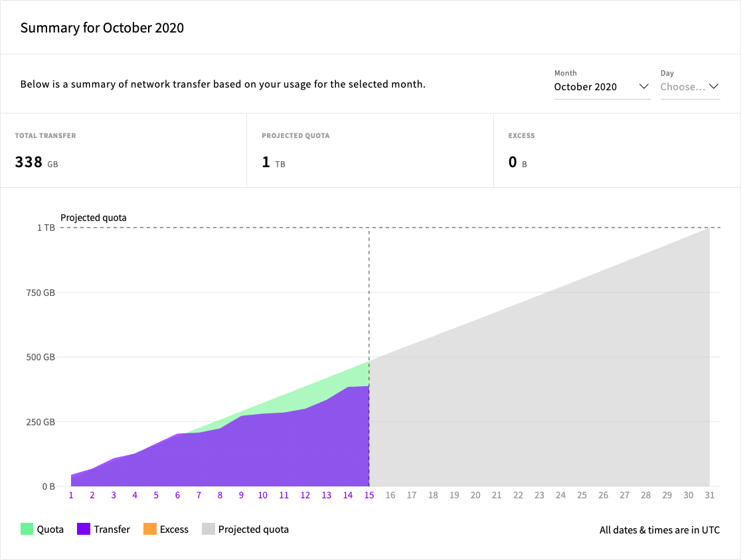Click the Day dropdown chevron arrow
Screen dimensions: 741x560
[x=714, y=87]
